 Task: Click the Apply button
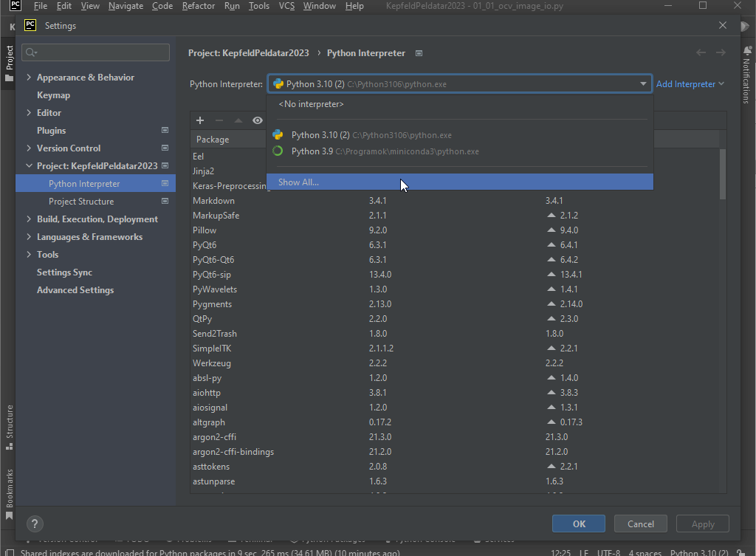[703, 524]
